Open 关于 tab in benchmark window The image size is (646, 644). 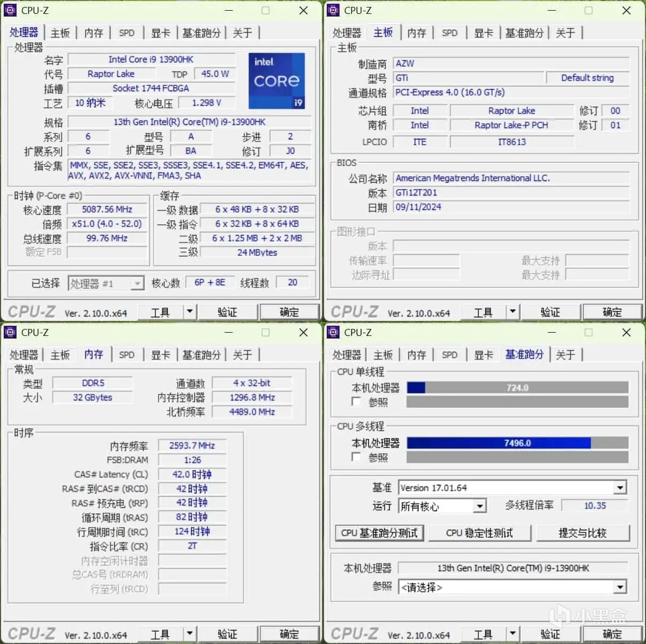click(565, 355)
